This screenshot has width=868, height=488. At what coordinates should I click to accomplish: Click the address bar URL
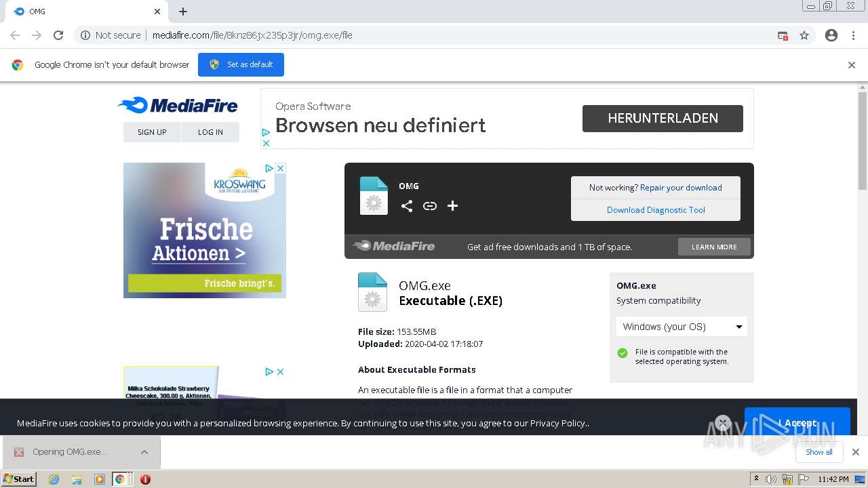[252, 35]
